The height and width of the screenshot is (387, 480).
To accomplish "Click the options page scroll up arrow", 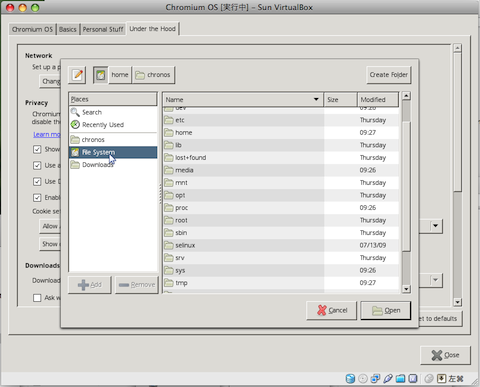I will pyautogui.click(x=457, y=48).
